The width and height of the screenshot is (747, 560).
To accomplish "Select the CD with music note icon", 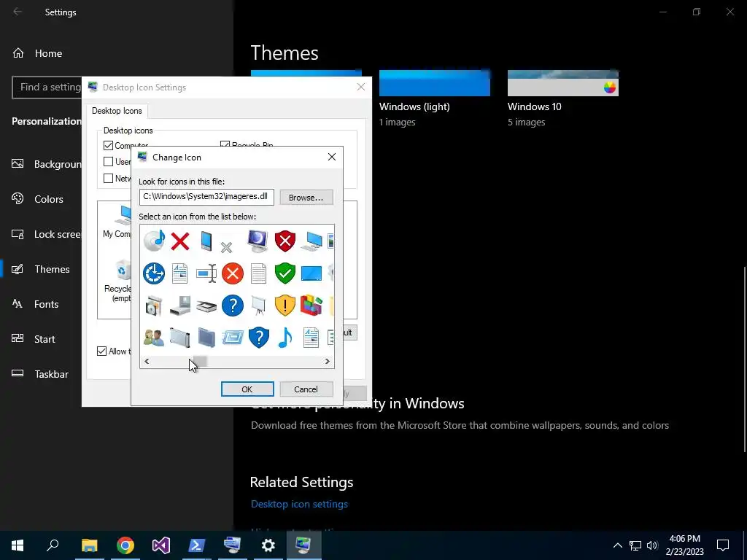I will pyautogui.click(x=154, y=241).
